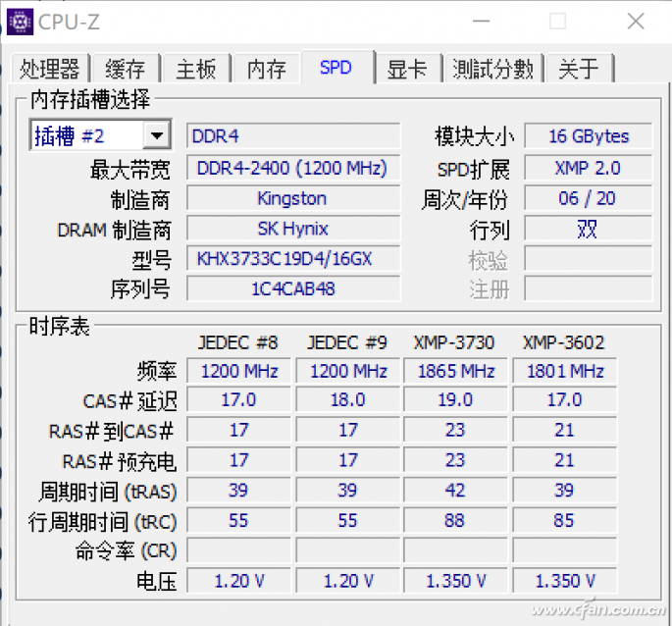Viewport: 672px width, 626px height.
Task: Select the 主板 tab
Action: pos(195,69)
